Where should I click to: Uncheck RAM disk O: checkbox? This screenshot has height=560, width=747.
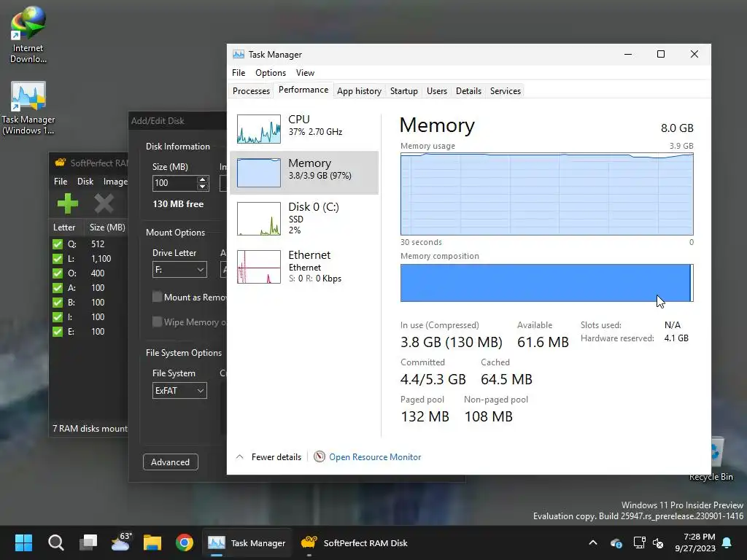click(58, 273)
